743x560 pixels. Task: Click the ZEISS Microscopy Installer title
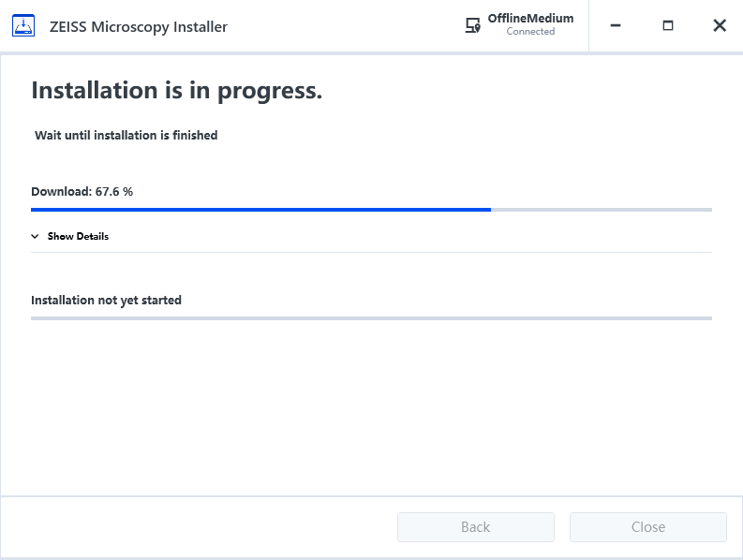(x=138, y=26)
